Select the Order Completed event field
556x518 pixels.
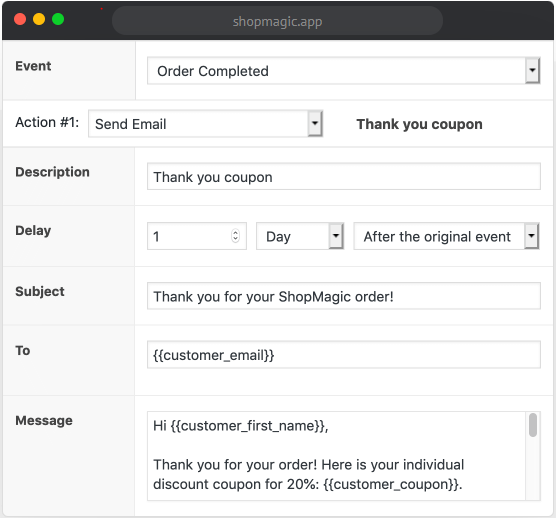point(343,71)
